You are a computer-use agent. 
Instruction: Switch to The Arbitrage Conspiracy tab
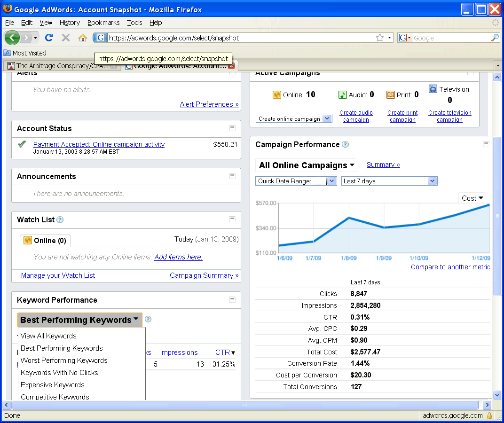coord(61,66)
